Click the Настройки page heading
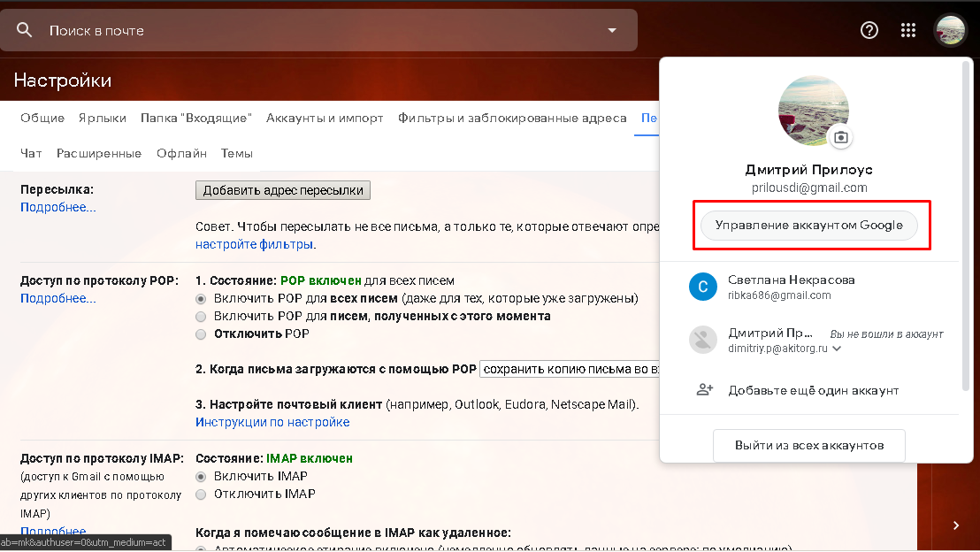980x552 pixels. tap(63, 80)
